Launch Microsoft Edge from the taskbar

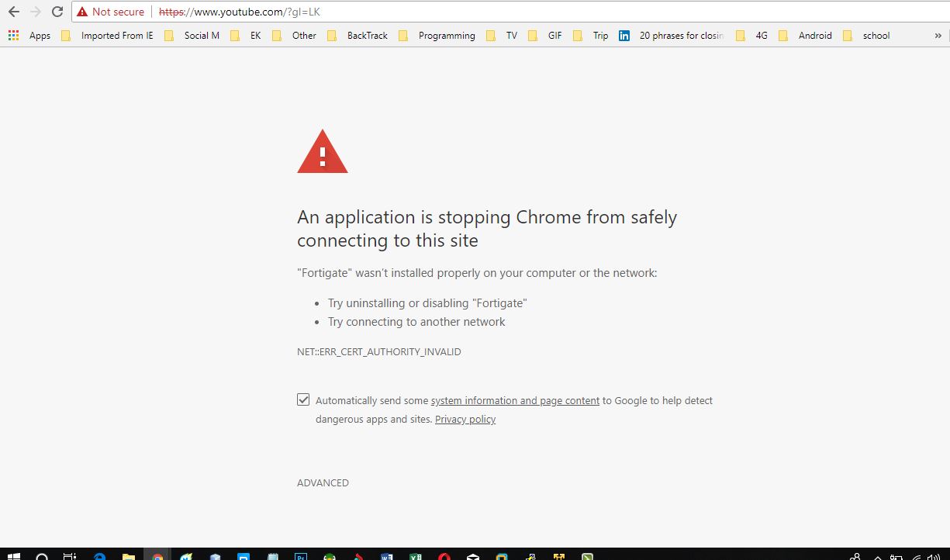99,555
